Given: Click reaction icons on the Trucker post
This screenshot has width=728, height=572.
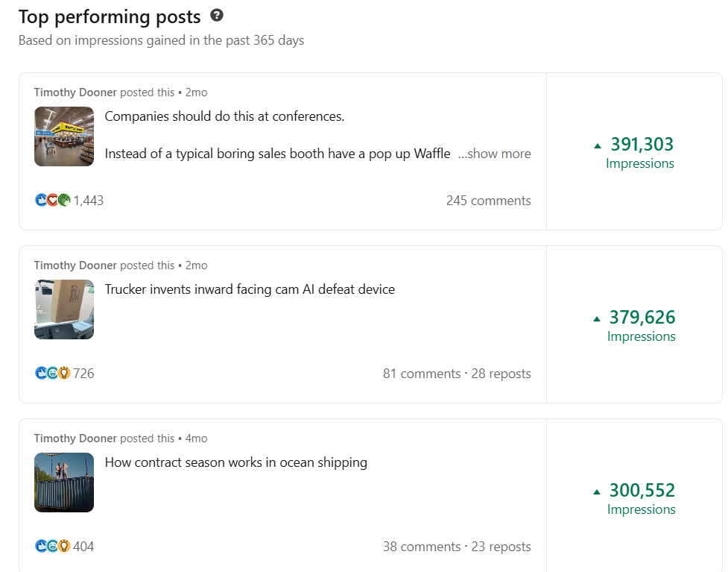Looking at the screenshot, I should point(52,373).
